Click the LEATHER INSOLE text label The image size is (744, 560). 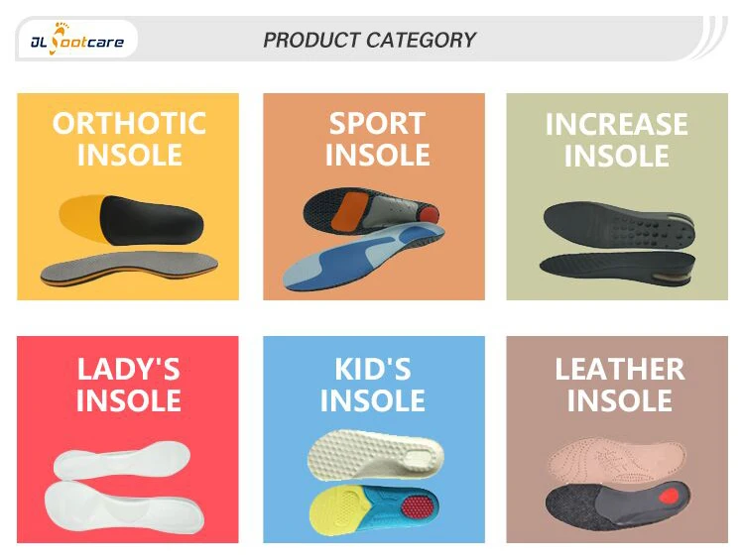[x=619, y=385]
